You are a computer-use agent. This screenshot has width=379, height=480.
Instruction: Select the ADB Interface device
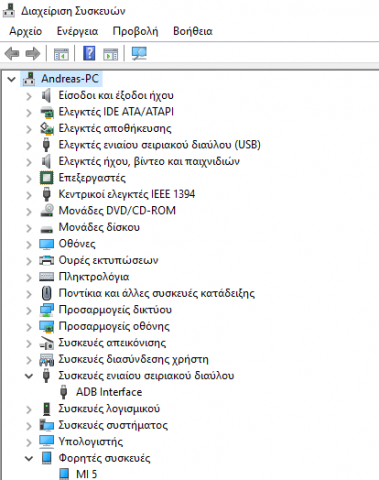tap(109, 392)
